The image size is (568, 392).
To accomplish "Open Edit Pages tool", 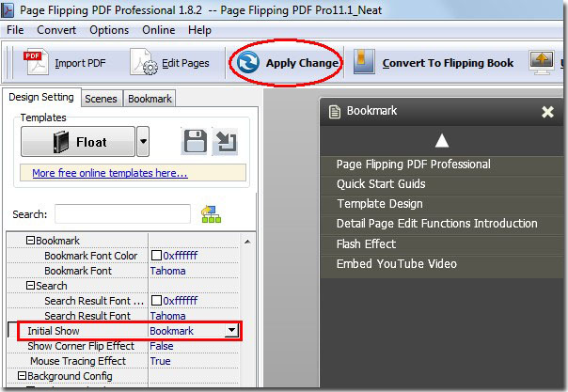I will click(170, 63).
